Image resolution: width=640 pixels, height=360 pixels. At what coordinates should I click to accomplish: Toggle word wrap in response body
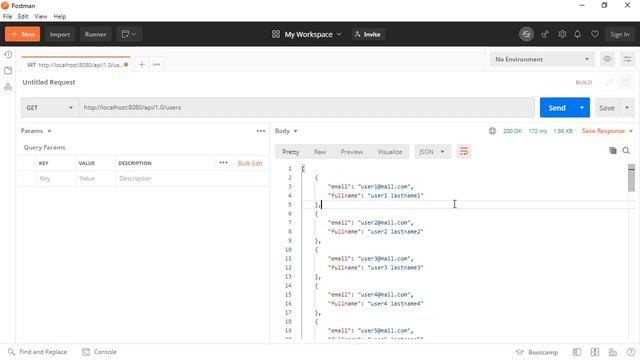click(x=464, y=151)
